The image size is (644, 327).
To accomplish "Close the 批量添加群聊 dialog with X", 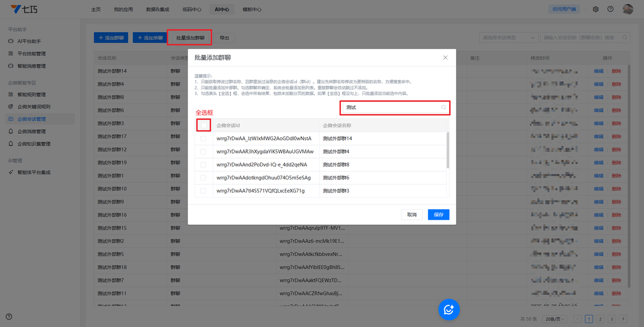I will (445, 58).
